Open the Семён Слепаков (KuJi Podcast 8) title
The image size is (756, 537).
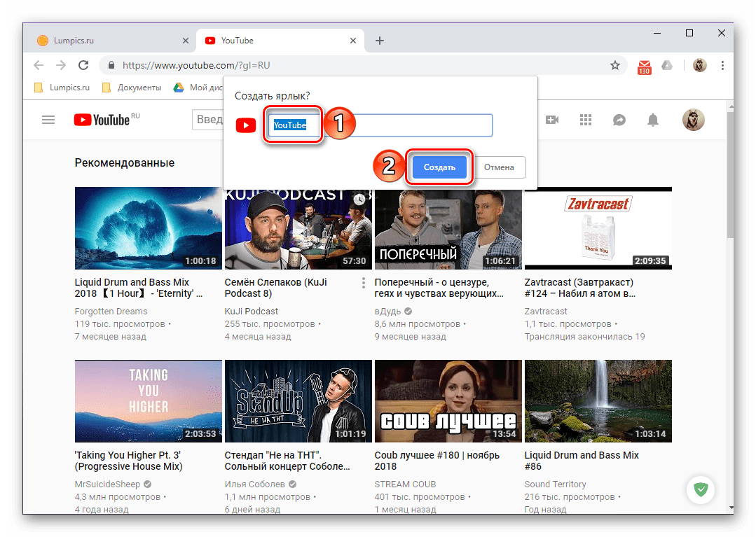276,288
